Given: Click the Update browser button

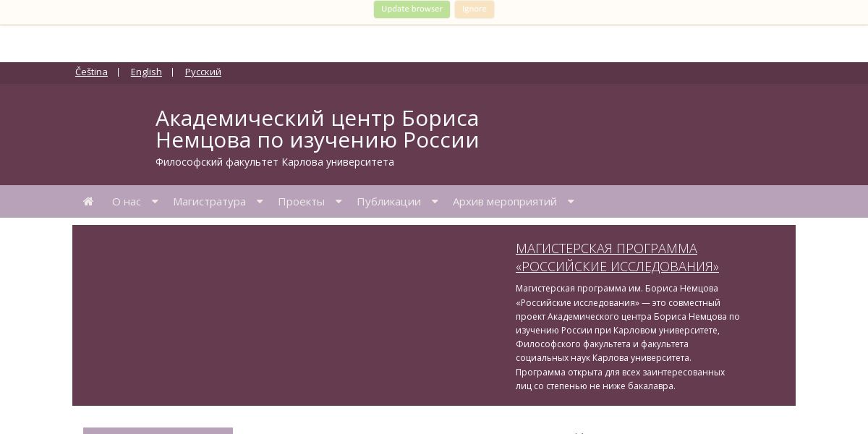Looking at the screenshot, I should (412, 9).
